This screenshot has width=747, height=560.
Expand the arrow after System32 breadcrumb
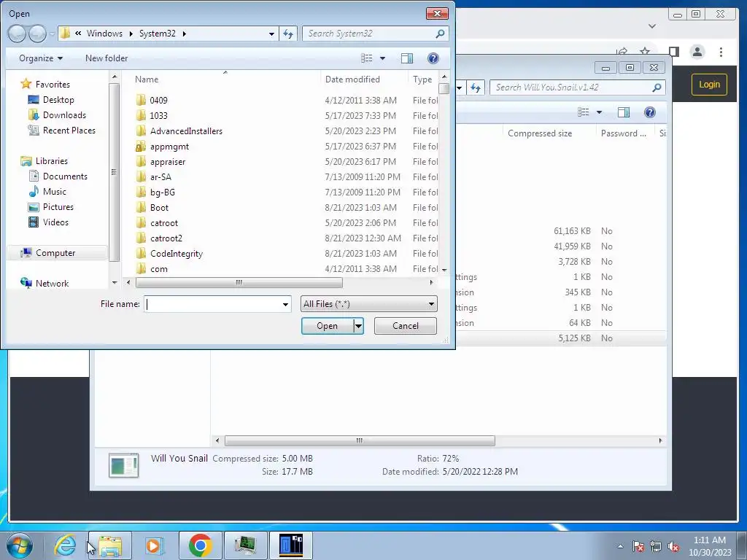tap(184, 34)
